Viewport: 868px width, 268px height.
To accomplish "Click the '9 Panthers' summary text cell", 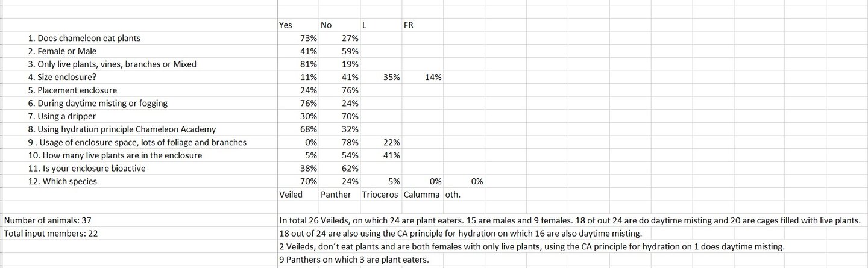I will tap(353, 260).
